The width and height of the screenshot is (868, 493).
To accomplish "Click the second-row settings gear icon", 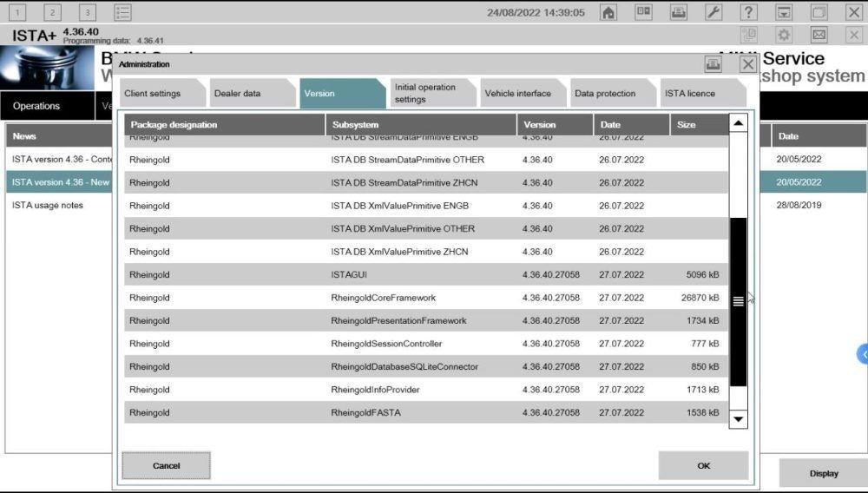I will pos(784,35).
